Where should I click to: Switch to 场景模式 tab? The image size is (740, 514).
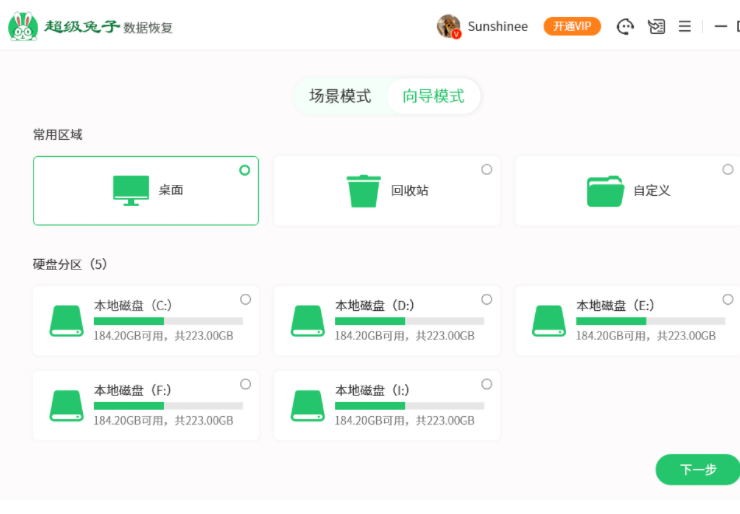pos(340,96)
